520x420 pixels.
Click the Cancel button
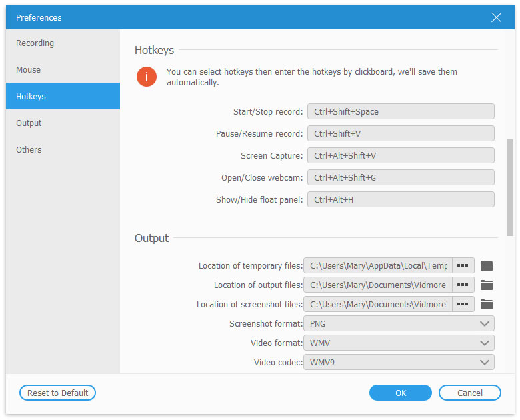click(x=469, y=393)
